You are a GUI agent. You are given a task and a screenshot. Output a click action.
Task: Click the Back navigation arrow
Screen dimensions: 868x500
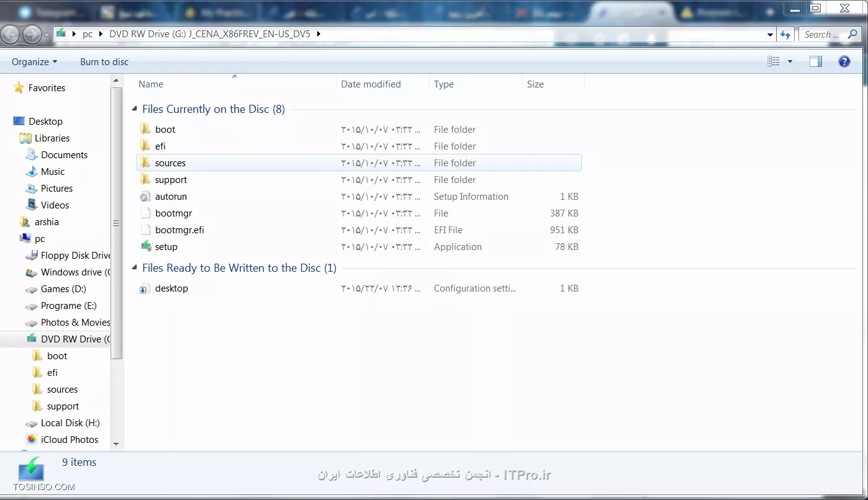[x=11, y=34]
